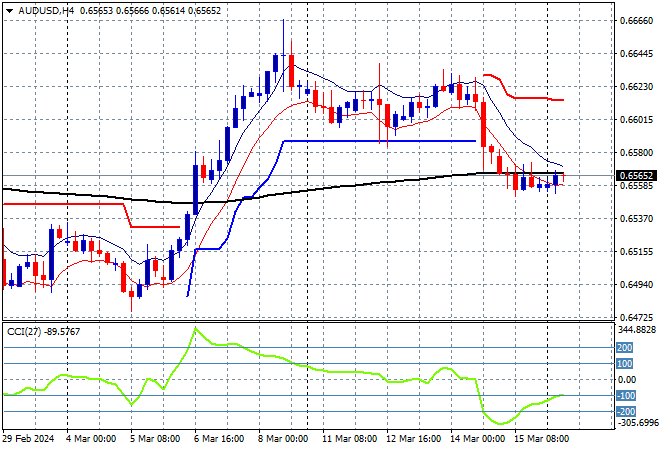Screen dimensions: 660x450
Task: Click the green CCI line's highest peak
Action: pyautogui.click(x=195, y=328)
